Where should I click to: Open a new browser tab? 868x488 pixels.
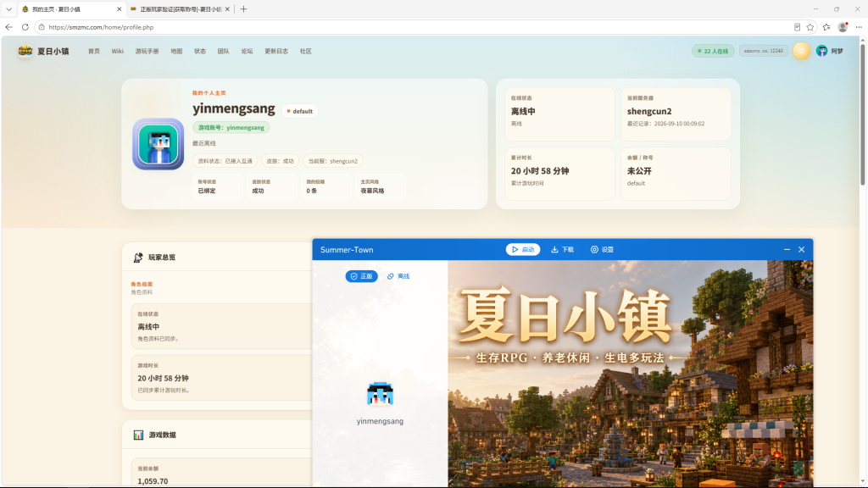tap(243, 9)
